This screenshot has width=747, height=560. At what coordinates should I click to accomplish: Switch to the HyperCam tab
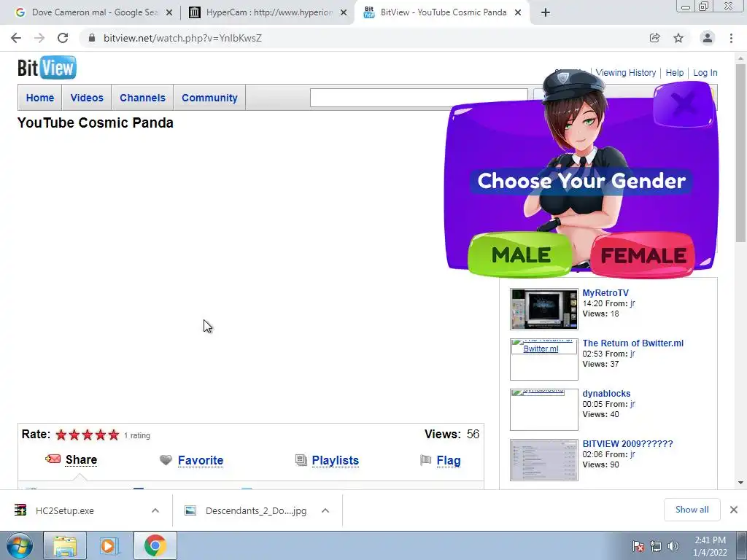(x=268, y=12)
